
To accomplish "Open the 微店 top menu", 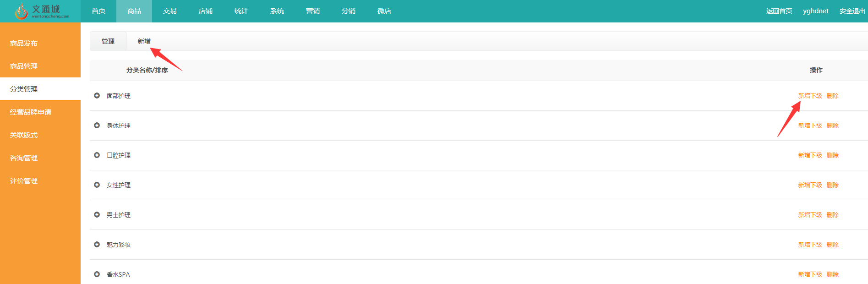I will tap(384, 11).
